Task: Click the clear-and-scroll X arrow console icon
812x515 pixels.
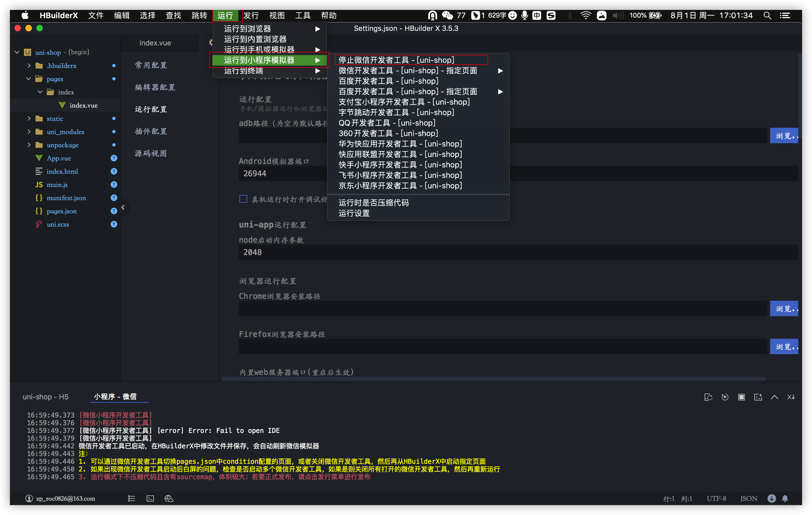Action: pos(791,397)
